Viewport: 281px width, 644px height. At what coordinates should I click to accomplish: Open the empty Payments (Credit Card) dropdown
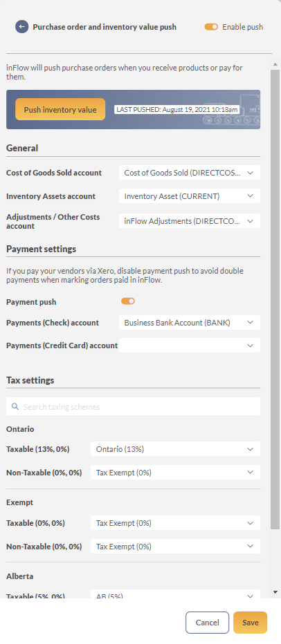190,345
